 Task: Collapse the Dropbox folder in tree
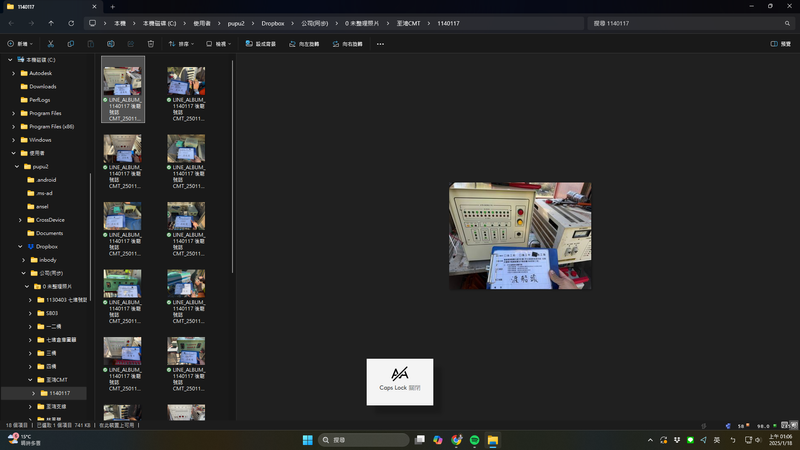tap(20, 246)
